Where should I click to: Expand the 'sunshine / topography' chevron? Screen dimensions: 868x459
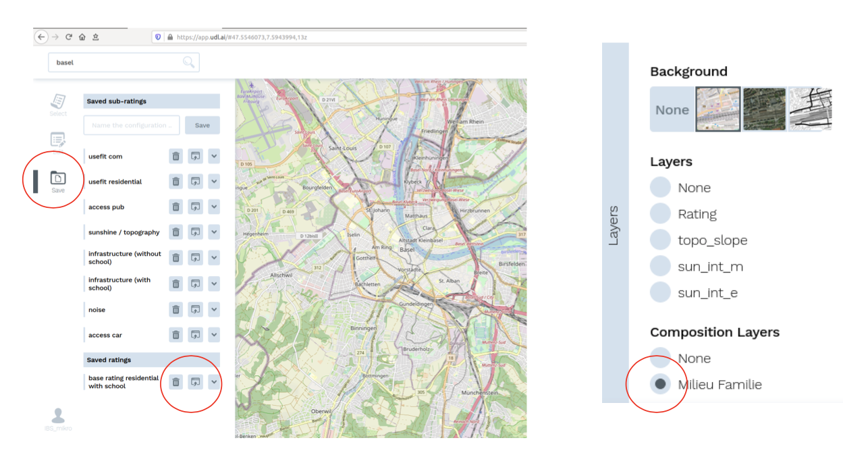214,232
